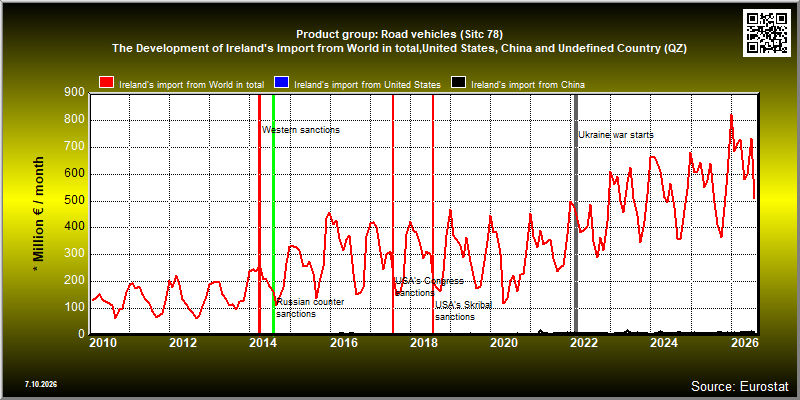This screenshot has height=400, width=800.
Task: Click the "Western sanctions" annotation
Action: click(x=301, y=130)
